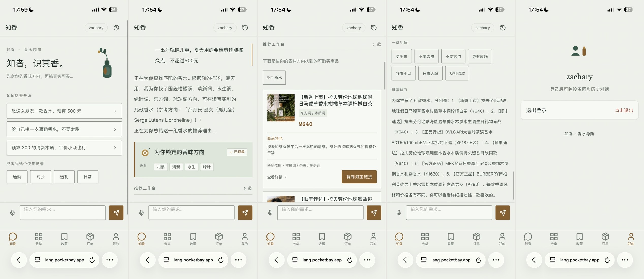This screenshot has width=644, height=279.
Task: Select the 只看大牌 chip
Action: (x=430, y=73)
